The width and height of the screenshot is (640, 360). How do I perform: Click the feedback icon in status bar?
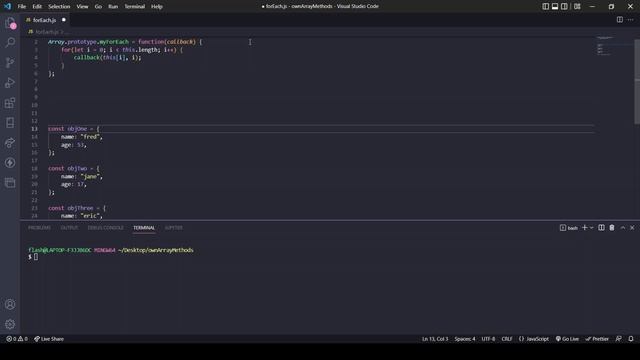pos(619,339)
